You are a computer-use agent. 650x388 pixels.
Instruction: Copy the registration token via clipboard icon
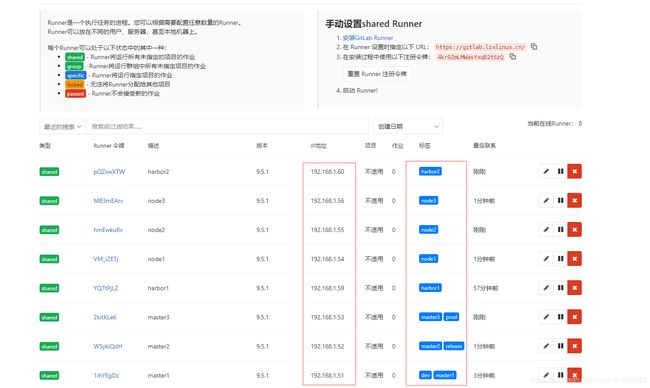(x=513, y=56)
